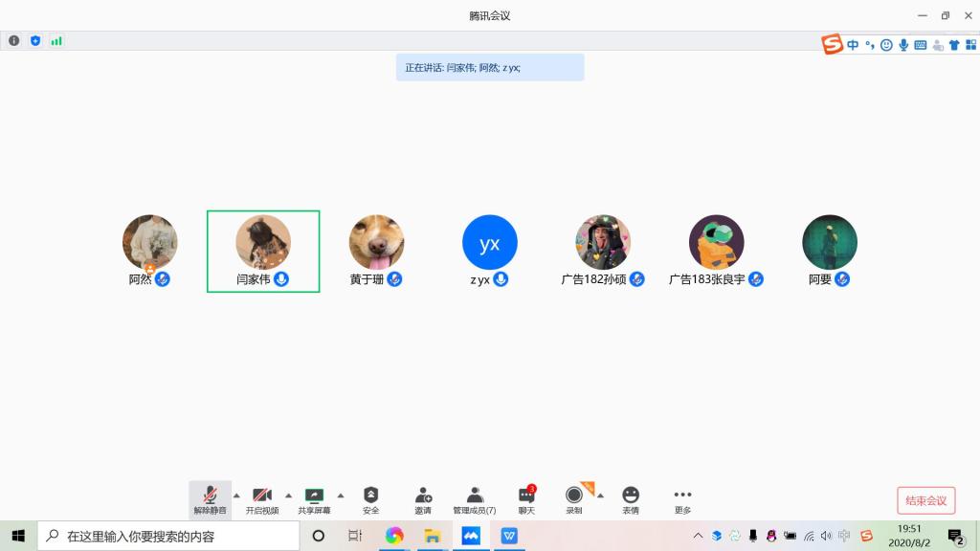Expand audio options arrow beside 解除静音
The image size is (980, 551).
236,496
